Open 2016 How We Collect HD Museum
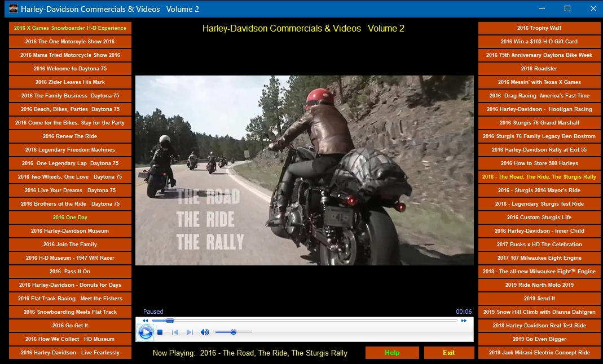The image size is (603, 364). pyautogui.click(x=70, y=339)
